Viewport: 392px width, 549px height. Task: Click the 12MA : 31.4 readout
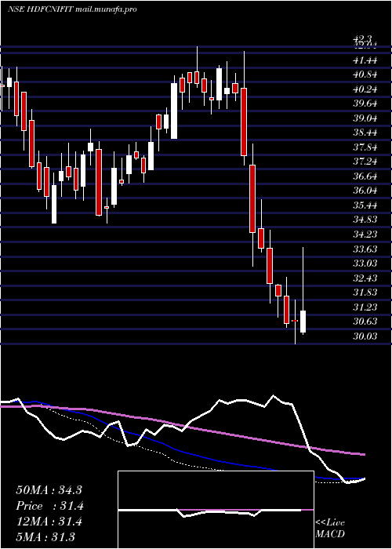tap(49, 522)
